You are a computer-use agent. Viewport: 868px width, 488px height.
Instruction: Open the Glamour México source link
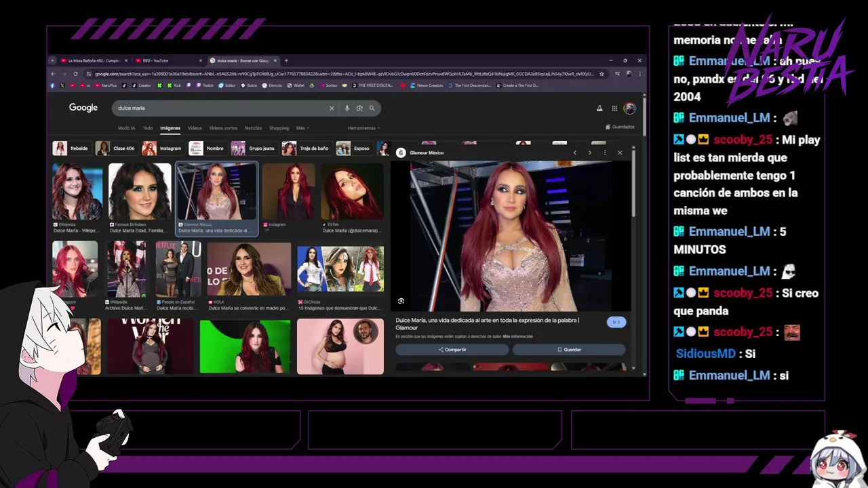click(x=420, y=152)
